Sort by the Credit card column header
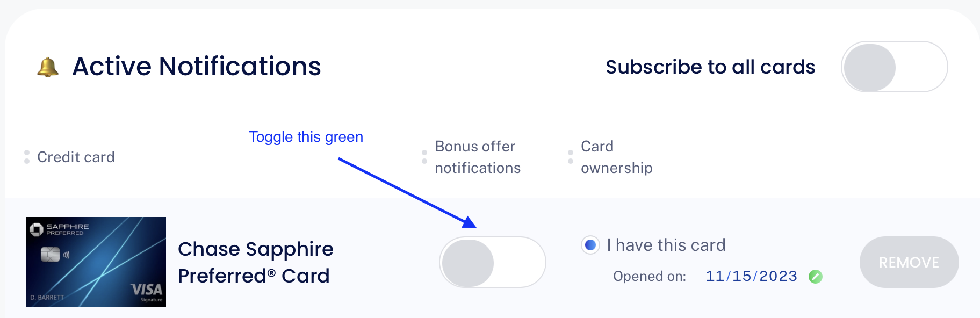 76,157
